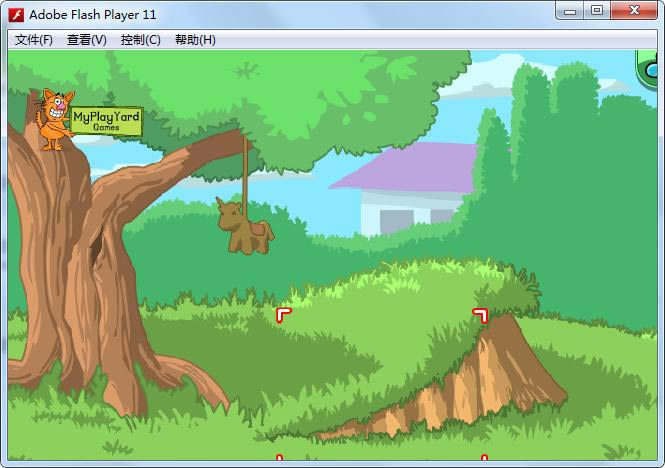Close the Adobe Flash Player window
This screenshot has height=468, width=665.
(x=635, y=10)
